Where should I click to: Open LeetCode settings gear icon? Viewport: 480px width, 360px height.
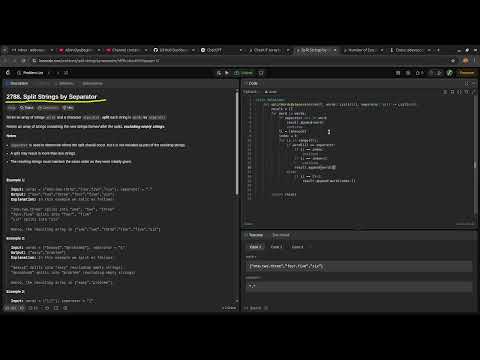click(x=408, y=73)
